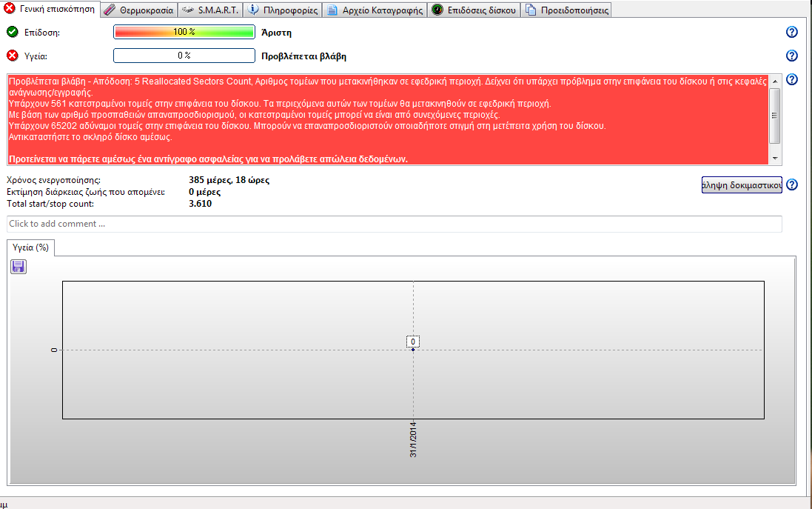Click the 0 data point label in graph
812x509 pixels.
[413, 342]
